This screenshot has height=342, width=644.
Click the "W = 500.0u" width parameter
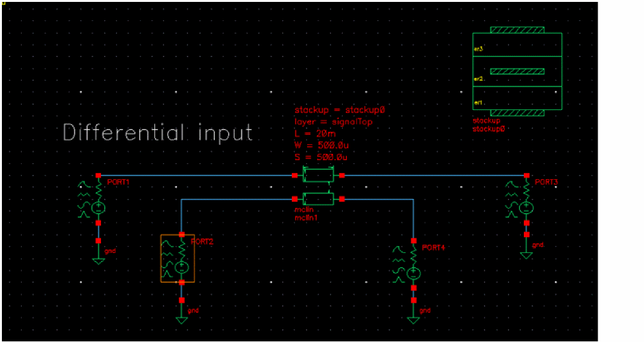tap(322, 146)
